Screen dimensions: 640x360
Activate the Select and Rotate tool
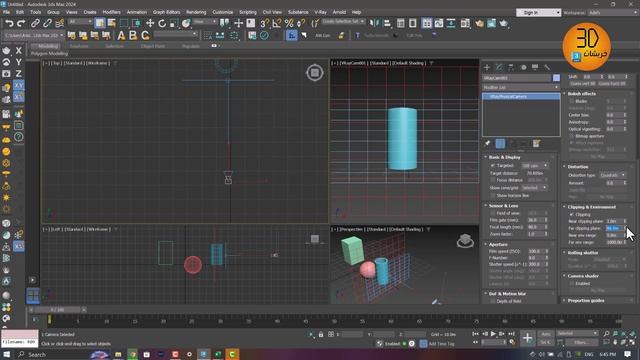coord(162,23)
